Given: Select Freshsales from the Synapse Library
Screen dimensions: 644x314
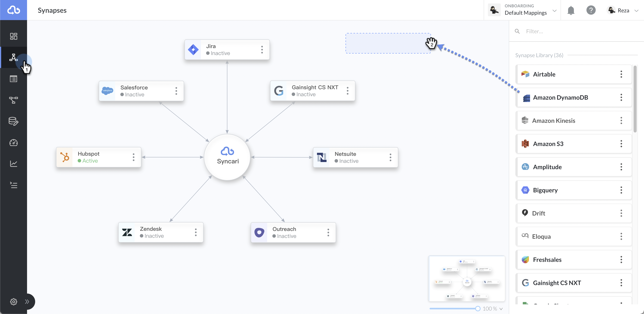Looking at the screenshot, I should pyautogui.click(x=547, y=260).
